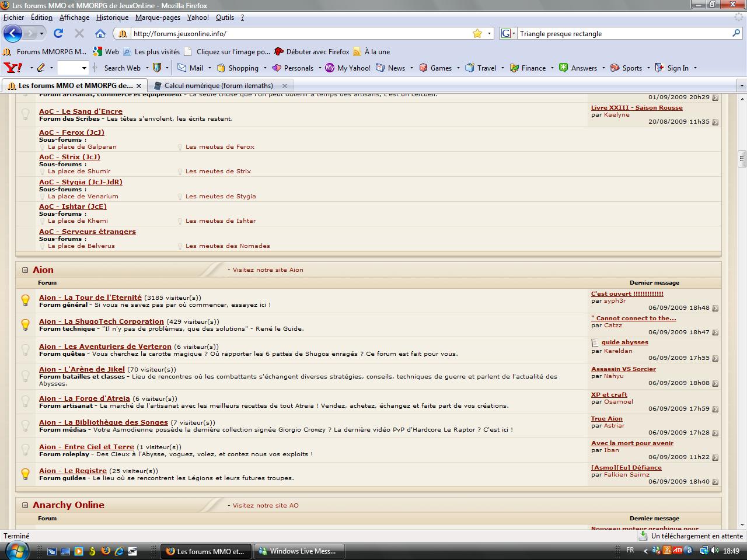
Task: Open the Affichage menu
Action: 74,17
